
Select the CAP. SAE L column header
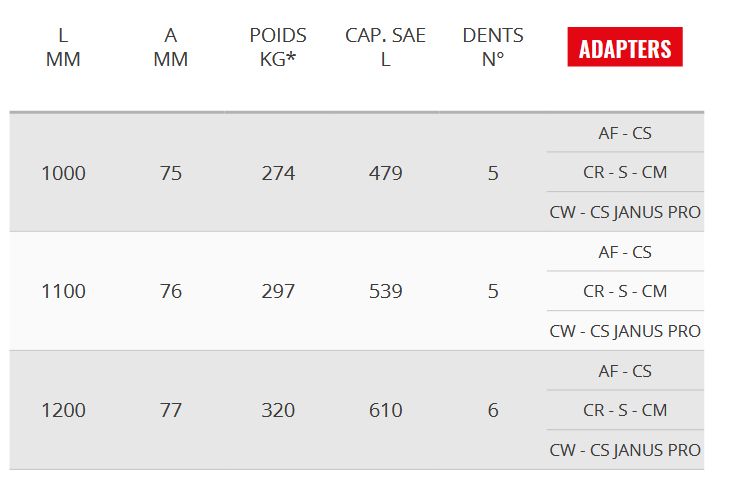(x=385, y=47)
